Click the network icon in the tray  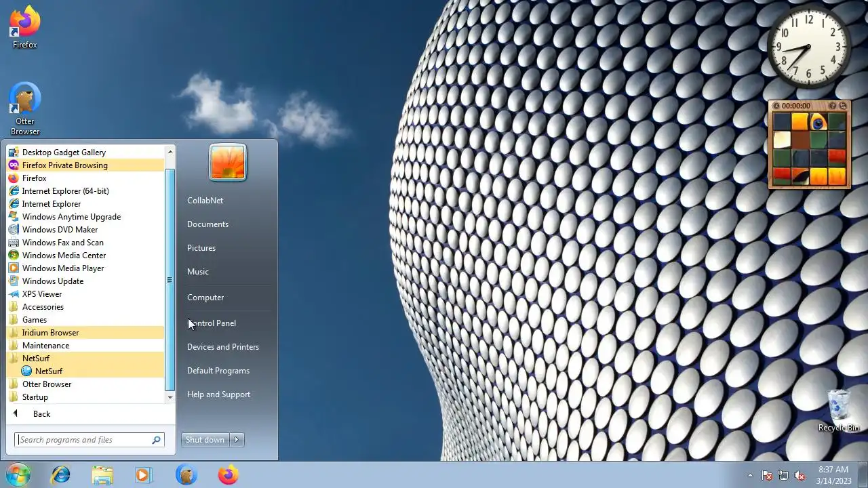[783, 475]
